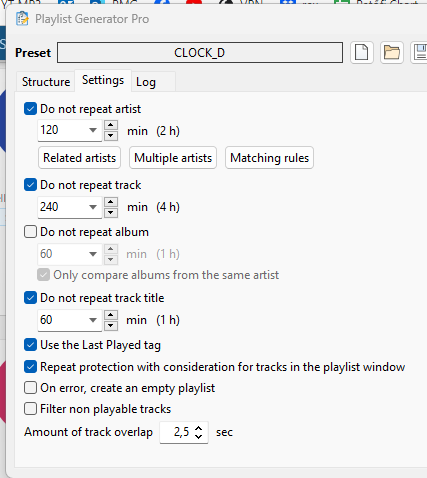This screenshot has width=427, height=478.
Task: Enable Filter non playable tracks
Action: [x=30, y=409]
